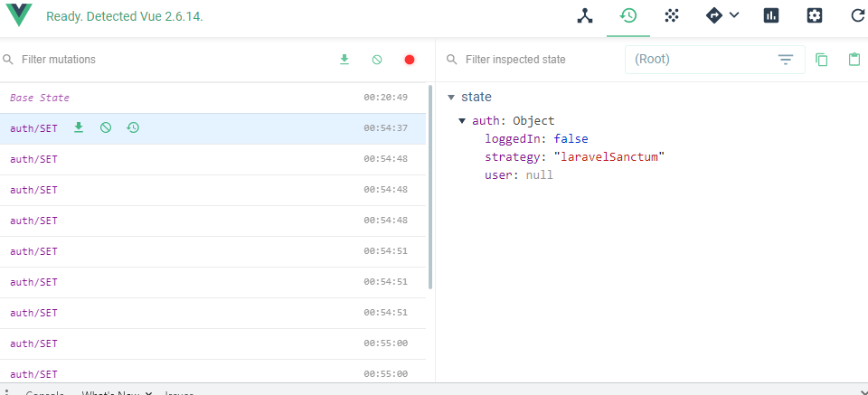This screenshot has height=395, width=868.
Task: Select the auth/SET mutation at 00:54:37
Action: pos(213,128)
